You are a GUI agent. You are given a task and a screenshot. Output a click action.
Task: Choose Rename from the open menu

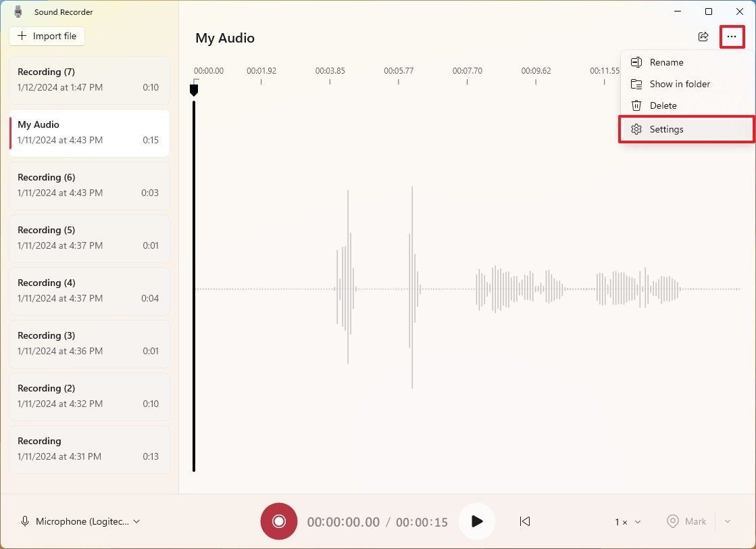tap(666, 62)
